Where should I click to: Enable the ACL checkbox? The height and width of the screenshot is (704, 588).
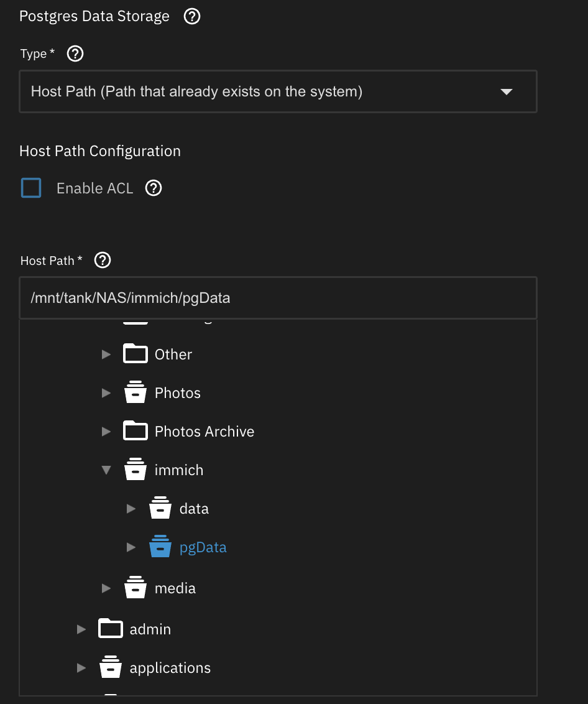click(x=31, y=188)
